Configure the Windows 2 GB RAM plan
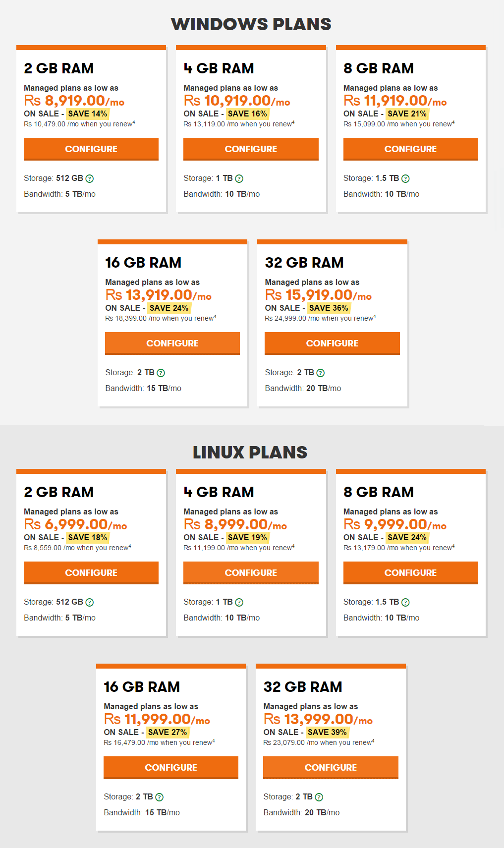The width and height of the screenshot is (504, 848). tap(91, 149)
